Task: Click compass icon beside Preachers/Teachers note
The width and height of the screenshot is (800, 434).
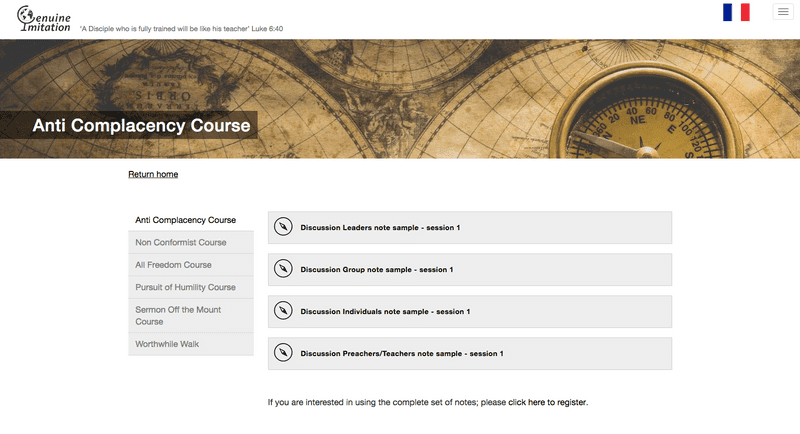Action: (283, 353)
